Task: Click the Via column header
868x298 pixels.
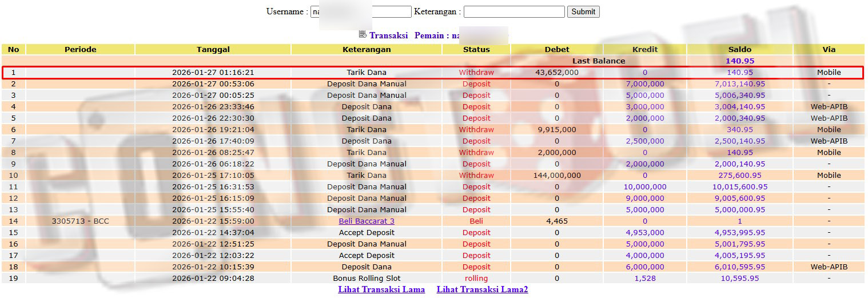Action: click(x=829, y=49)
